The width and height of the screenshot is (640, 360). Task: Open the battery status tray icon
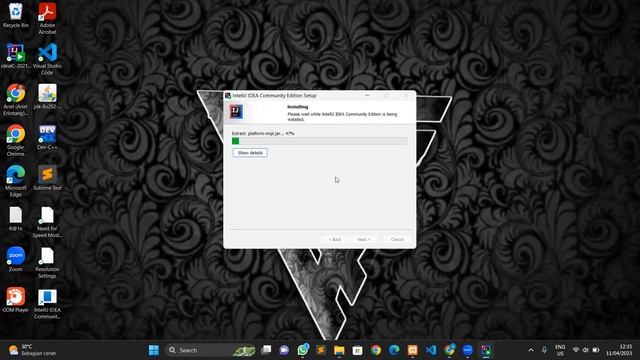pyautogui.click(x=596, y=350)
